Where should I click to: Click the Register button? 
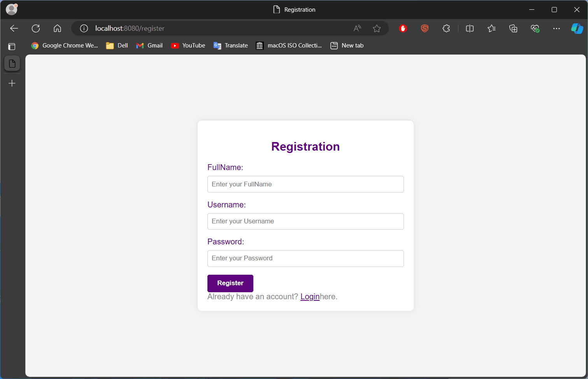point(230,283)
